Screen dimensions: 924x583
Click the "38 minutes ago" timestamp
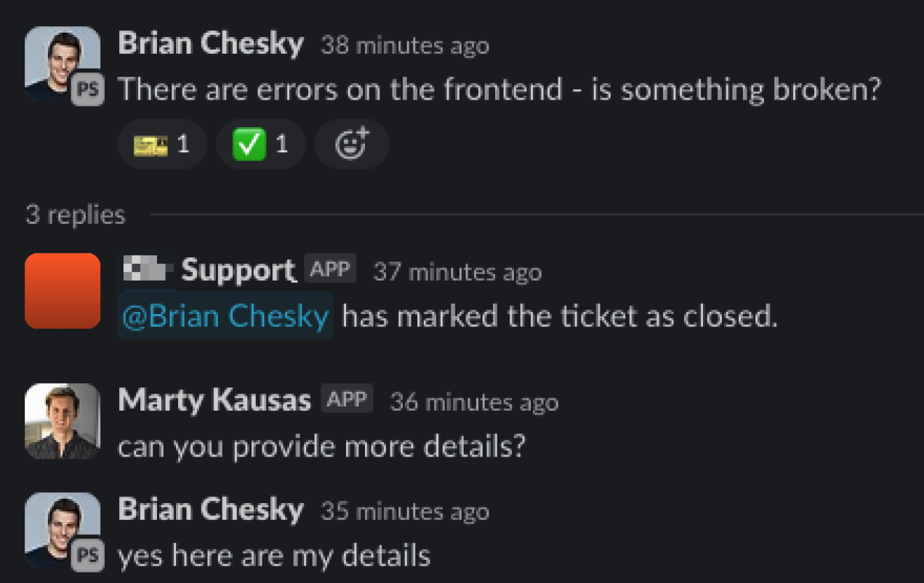pyautogui.click(x=404, y=46)
